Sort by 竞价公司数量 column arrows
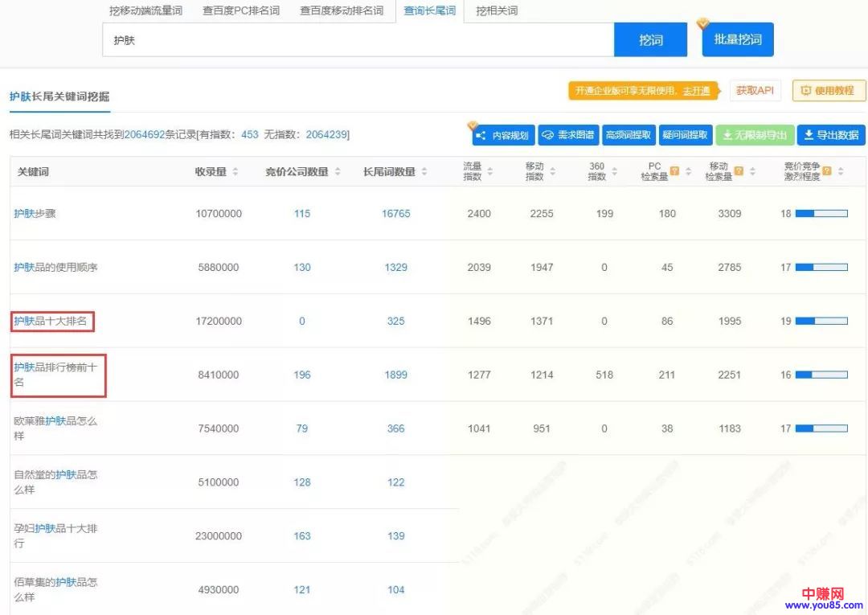 338,171
